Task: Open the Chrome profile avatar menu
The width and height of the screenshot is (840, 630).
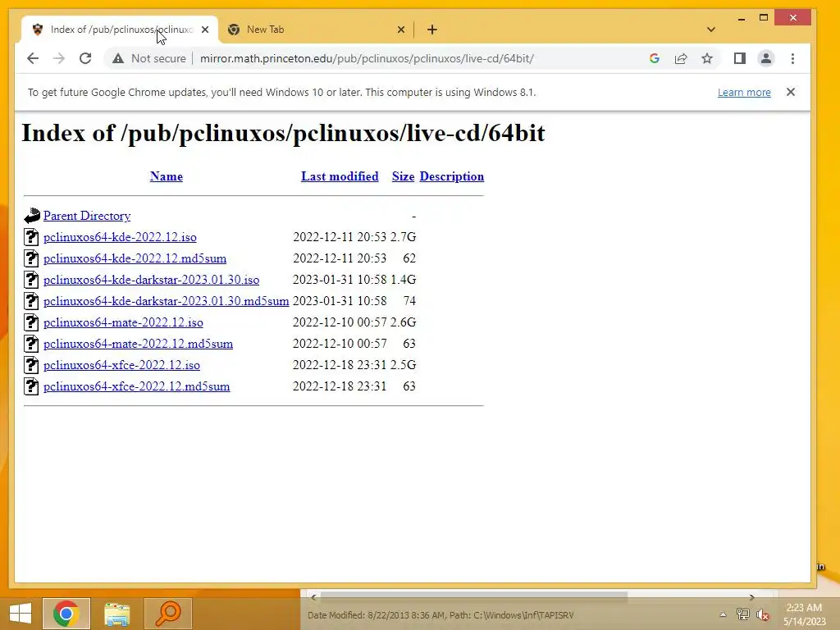Action: tap(766, 58)
